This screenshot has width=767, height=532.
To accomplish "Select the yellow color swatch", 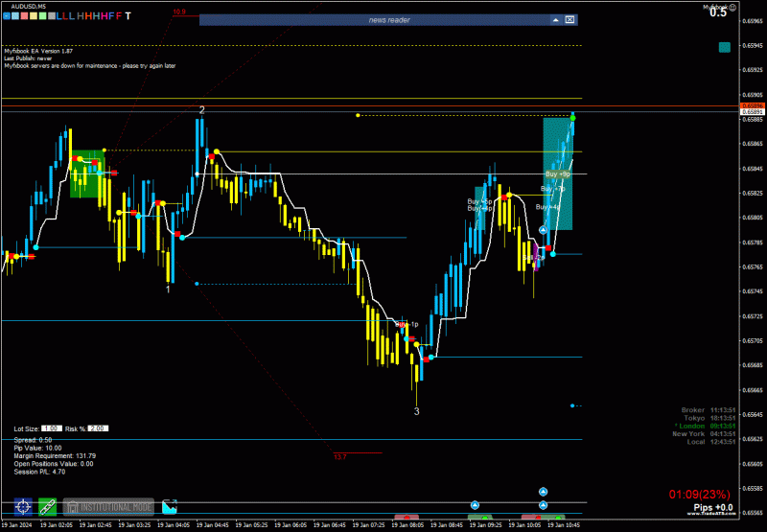I will [x=34, y=16].
